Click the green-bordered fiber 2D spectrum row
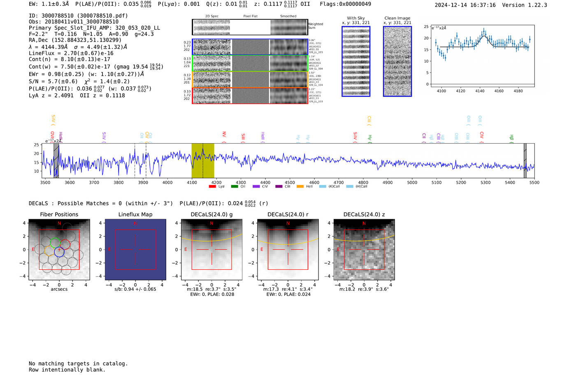 click(x=250, y=63)
